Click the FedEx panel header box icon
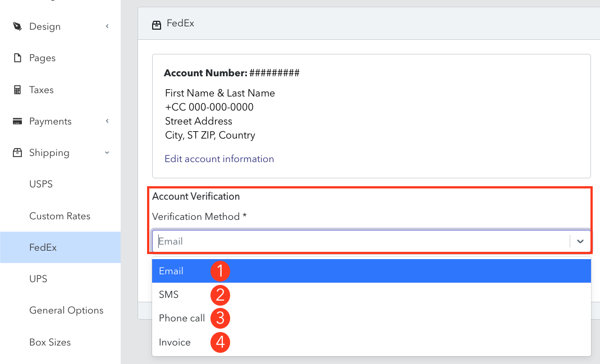Image resolution: width=600 pixels, height=364 pixels. (x=157, y=25)
